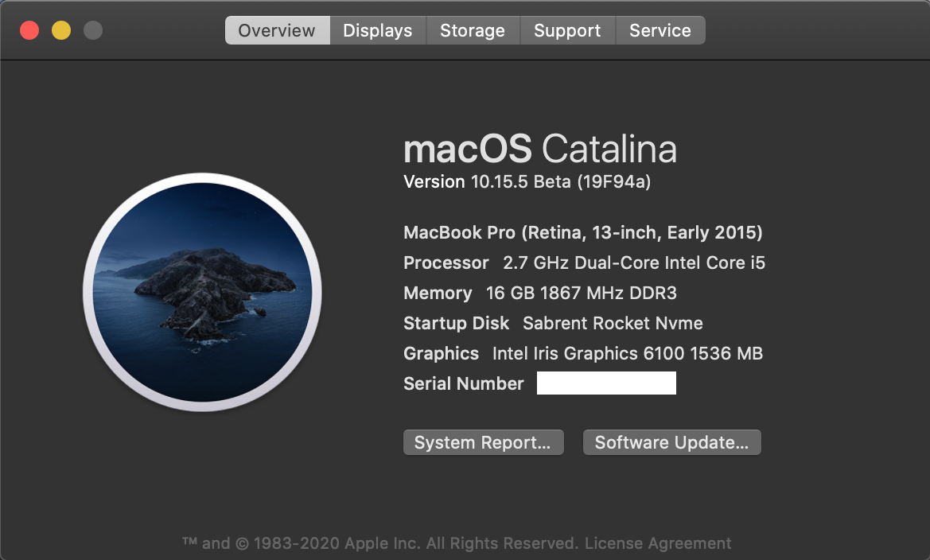This screenshot has height=560, width=930.
Task: Click the Software Update button
Action: point(671,443)
